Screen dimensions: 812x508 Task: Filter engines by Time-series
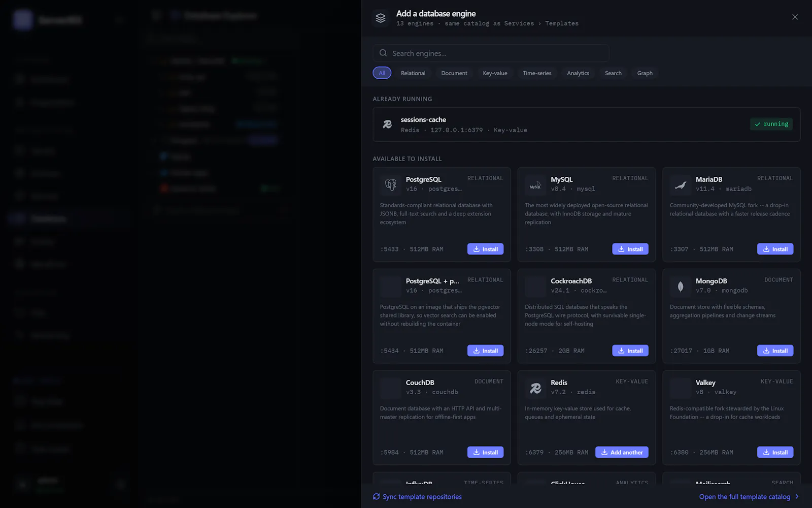point(537,73)
